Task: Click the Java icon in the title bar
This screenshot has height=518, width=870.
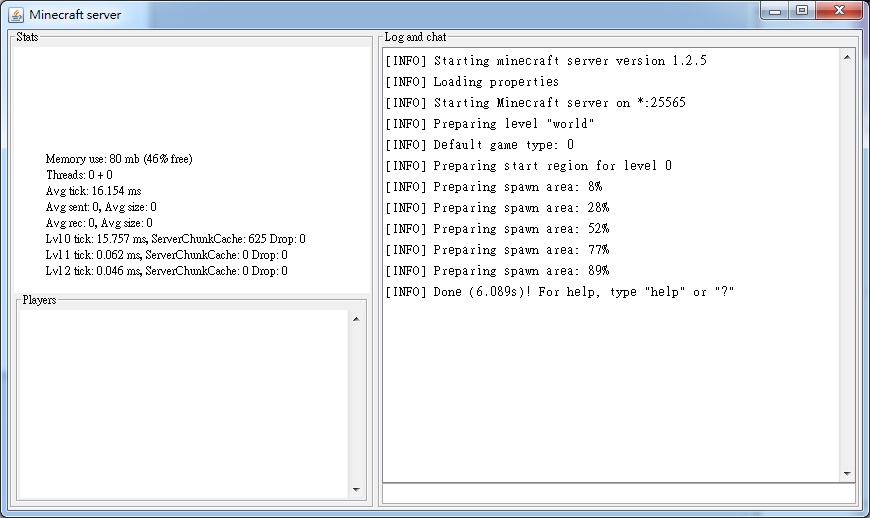Action: tap(16, 14)
